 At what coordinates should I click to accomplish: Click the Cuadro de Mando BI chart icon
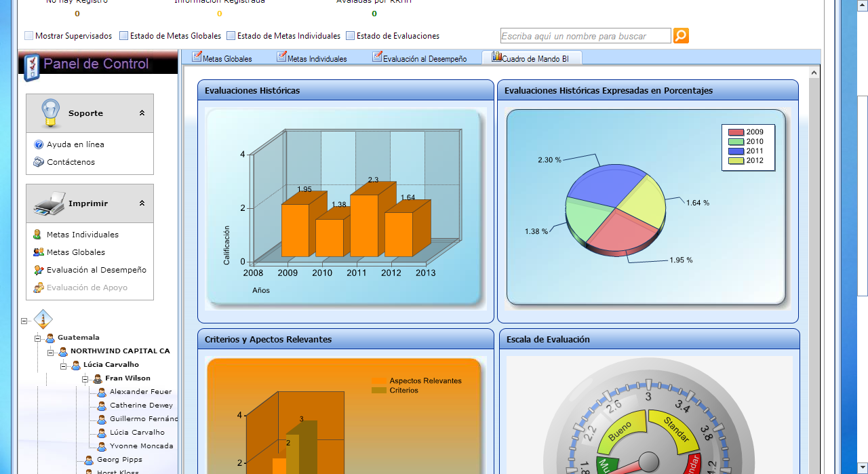coord(497,57)
